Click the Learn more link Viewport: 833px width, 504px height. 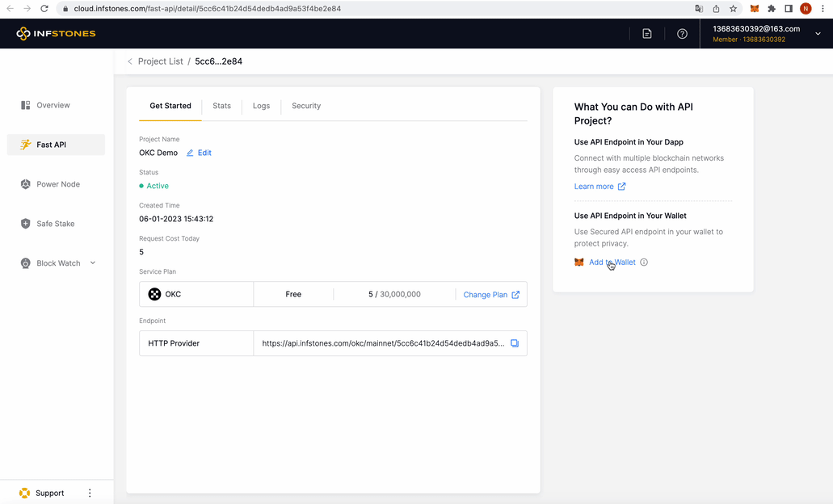(594, 187)
